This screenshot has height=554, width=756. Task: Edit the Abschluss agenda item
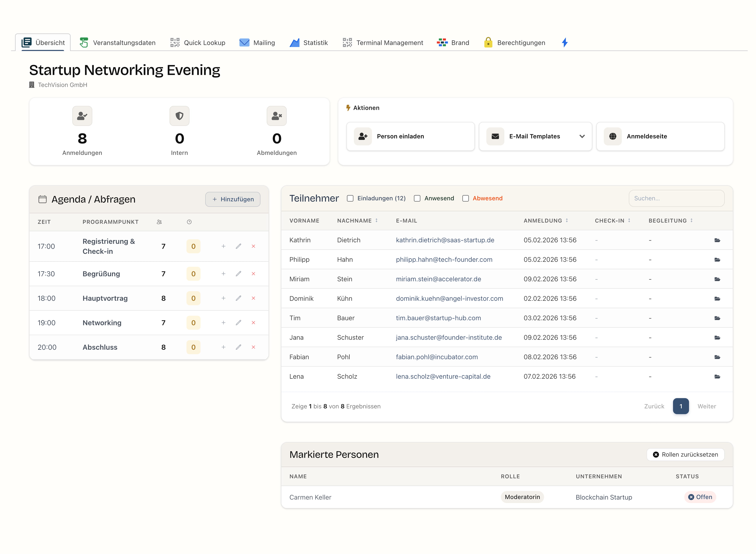coord(238,347)
